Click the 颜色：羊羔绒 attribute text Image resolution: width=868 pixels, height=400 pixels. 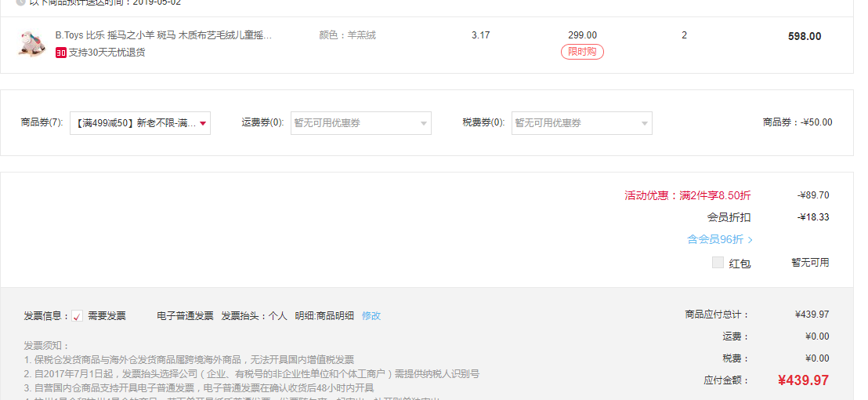coord(347,35)
